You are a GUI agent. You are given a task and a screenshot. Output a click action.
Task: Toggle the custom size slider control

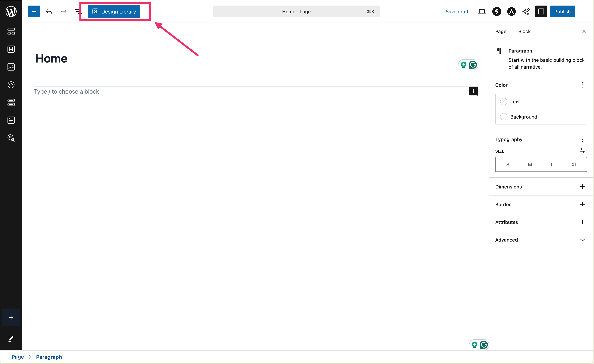pos(583,150)
